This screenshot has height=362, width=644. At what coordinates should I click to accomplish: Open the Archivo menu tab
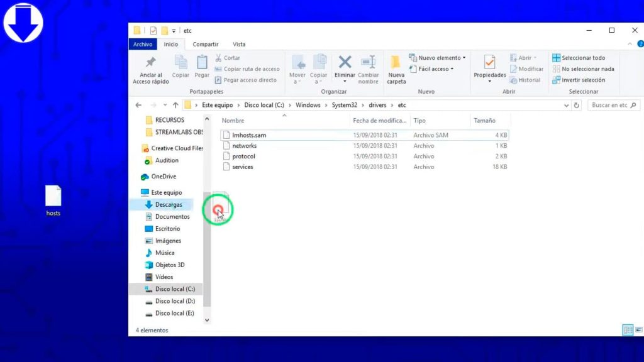(143, 45)
